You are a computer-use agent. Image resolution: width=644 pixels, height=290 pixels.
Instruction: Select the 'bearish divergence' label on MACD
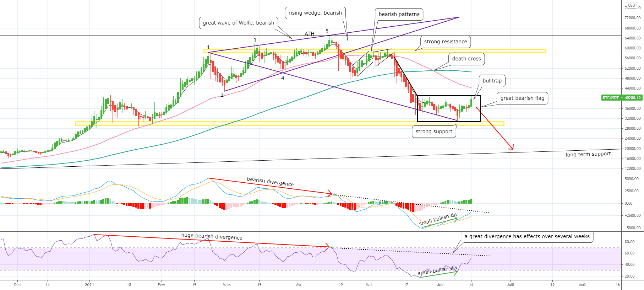click(x=270, y=182)
